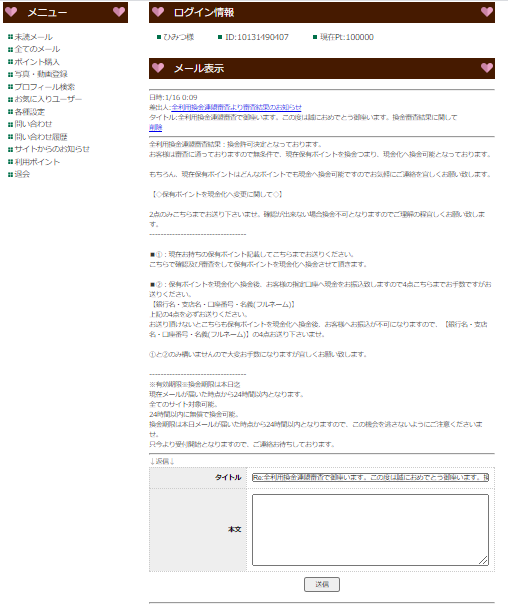508x607 pixels.
Task: Select プロフィール検索 in sidebar
Action: [45, 87]
